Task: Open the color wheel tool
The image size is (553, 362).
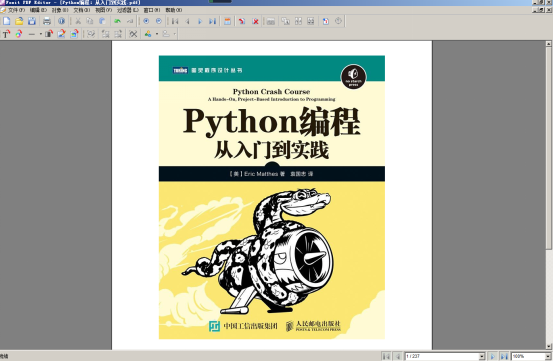Action: coord(19,34)
